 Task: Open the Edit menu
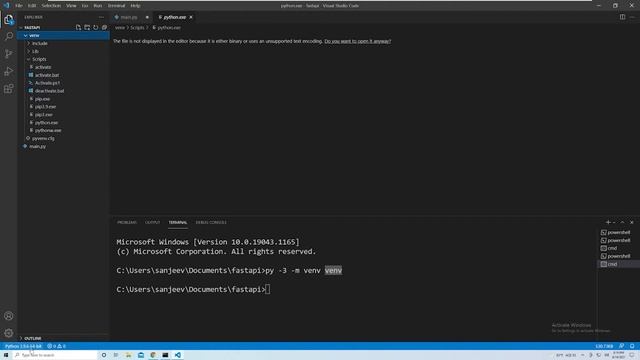click(32, 6)
